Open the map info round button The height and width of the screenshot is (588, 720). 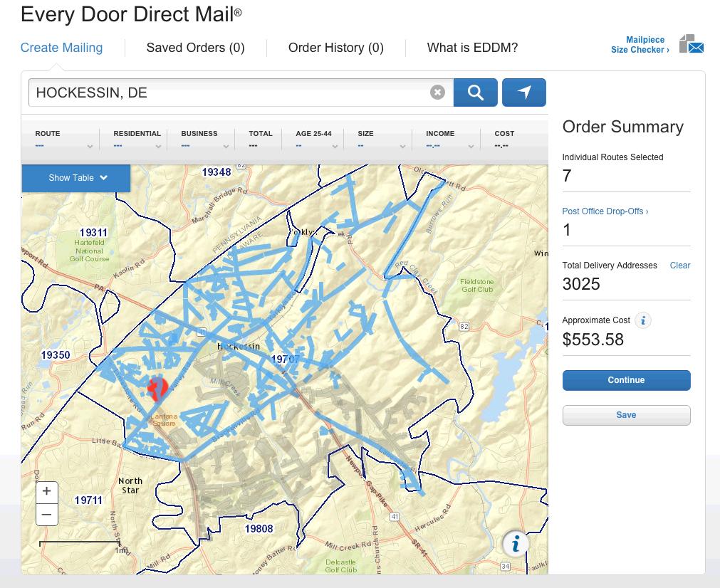tap(516, 543)
